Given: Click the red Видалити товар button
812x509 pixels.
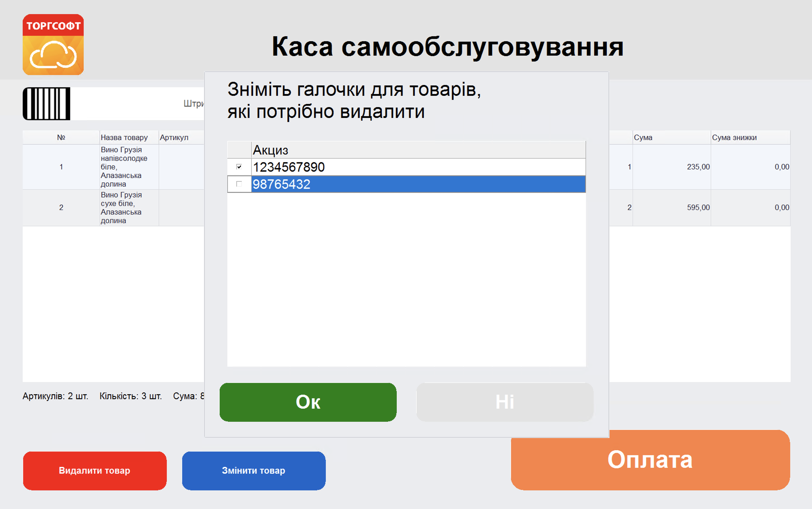Looking at the screenshot, I should 95,470.
